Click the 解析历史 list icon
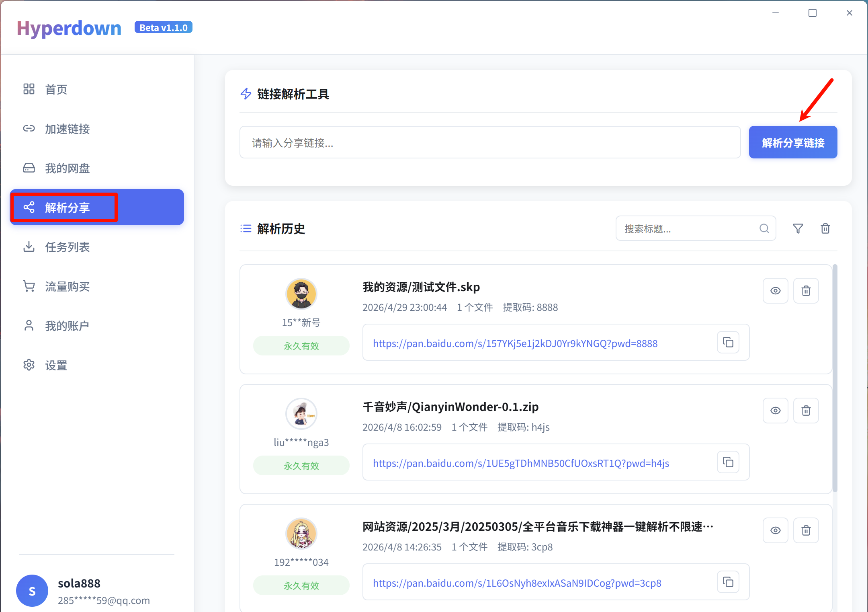 click(246, 228)
